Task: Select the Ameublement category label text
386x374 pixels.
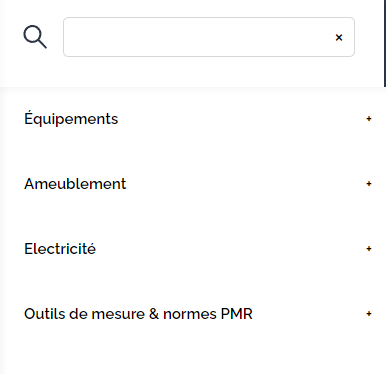Action: click(x=75, y=184)
